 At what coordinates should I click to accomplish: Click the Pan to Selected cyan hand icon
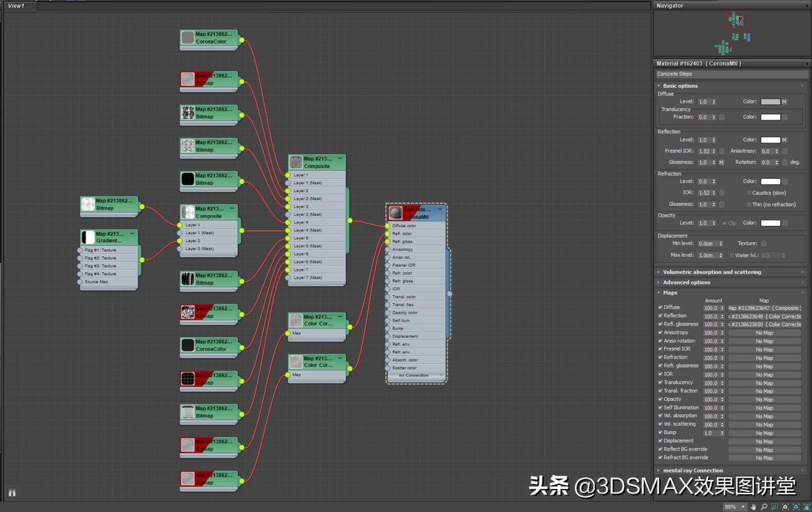coord(806,507)
